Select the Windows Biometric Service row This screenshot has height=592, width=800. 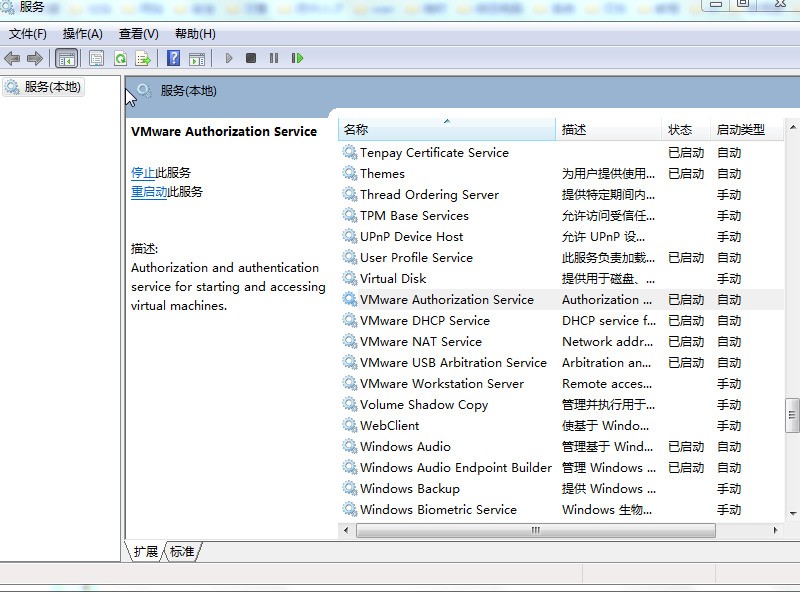[x=561, y=509]
